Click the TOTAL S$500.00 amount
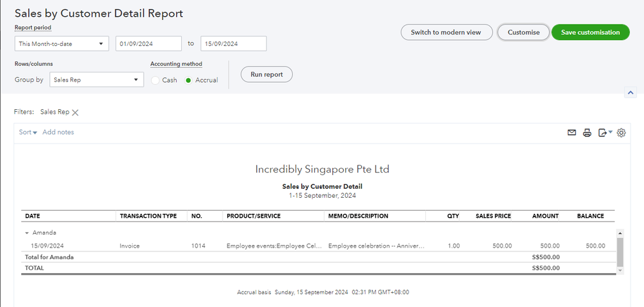644x307 pixels. click(x=545, y=268)
